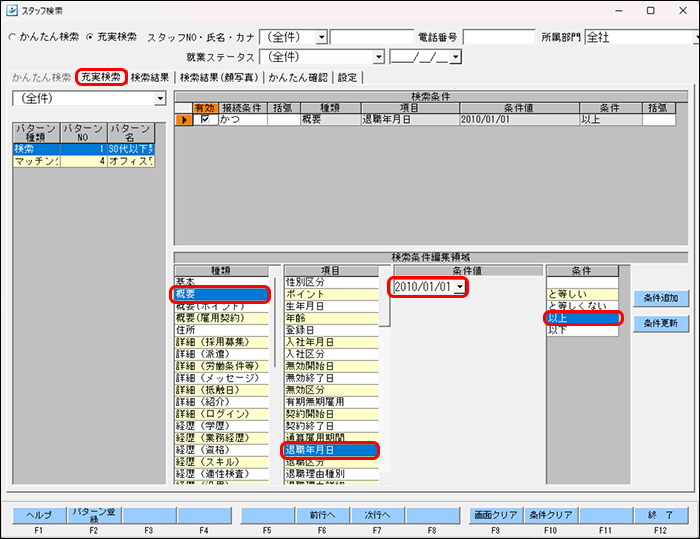Click the 電話番号 input field
700x539 pixels.
point(499,37)
